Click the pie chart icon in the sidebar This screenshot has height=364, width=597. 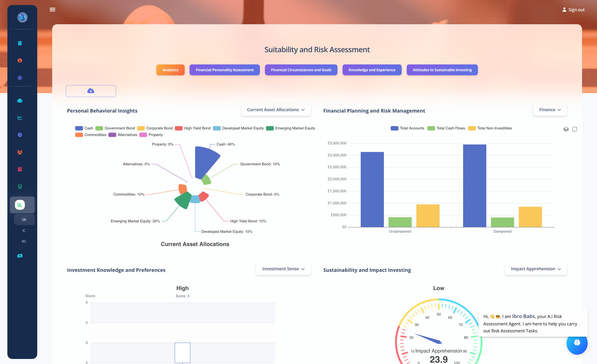point(20,135)
